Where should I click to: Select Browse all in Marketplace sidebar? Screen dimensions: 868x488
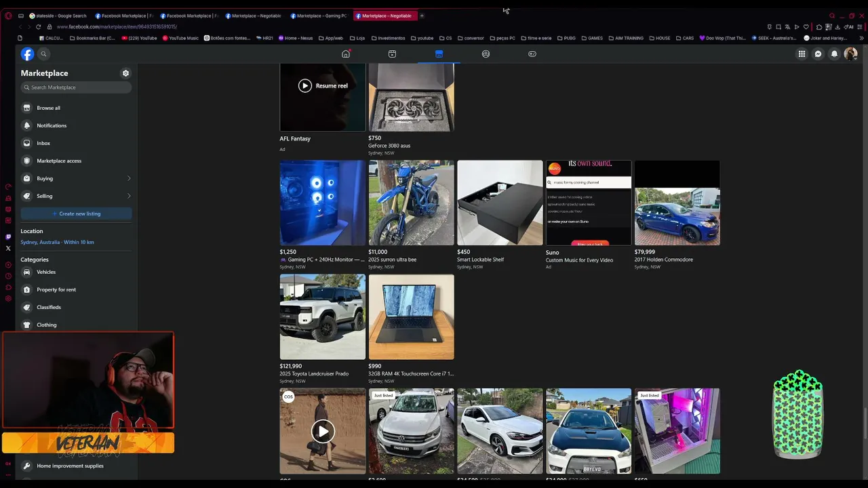pos(76,108)
